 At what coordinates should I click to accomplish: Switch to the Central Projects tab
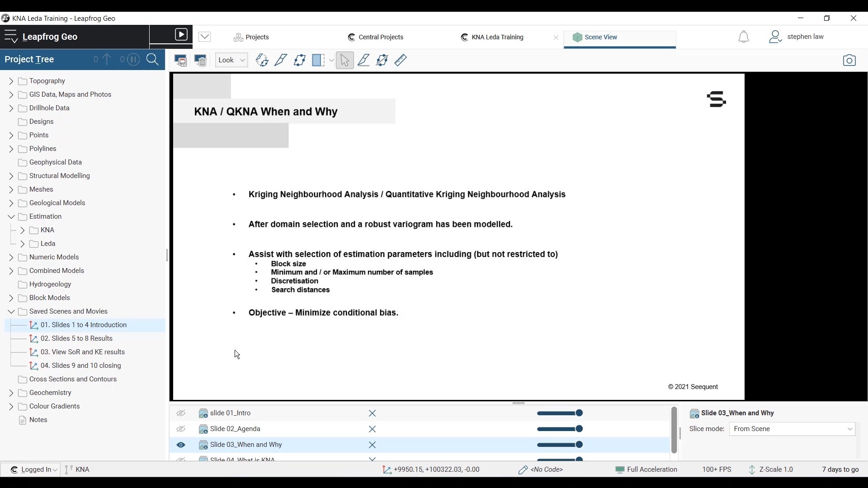376,37
